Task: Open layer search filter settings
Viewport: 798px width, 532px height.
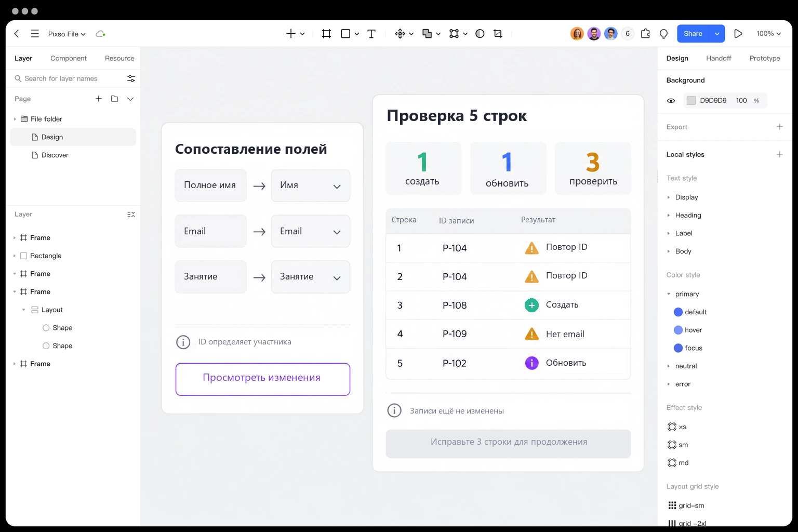Action: click(x=131, y=78)
